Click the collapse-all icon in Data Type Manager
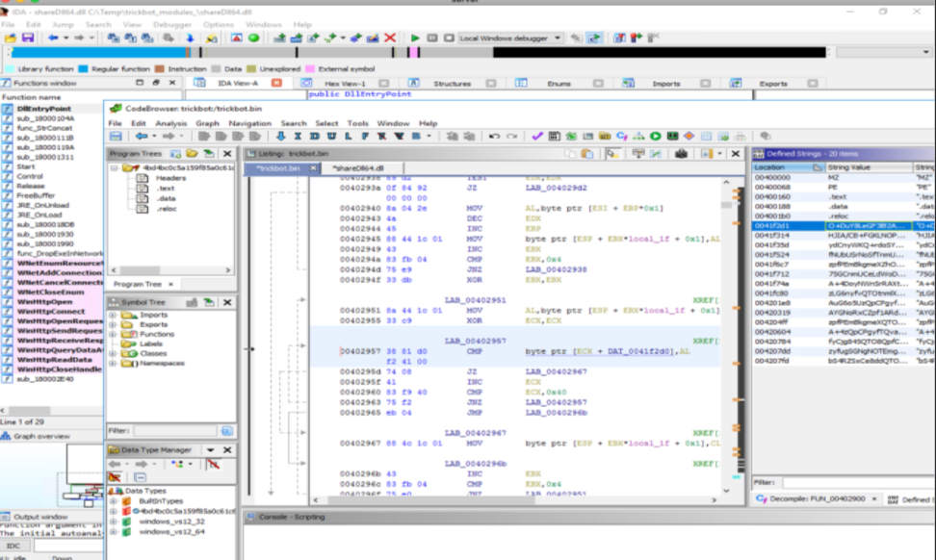This screenshot has width=936, height=560. [x=140, y=477]
